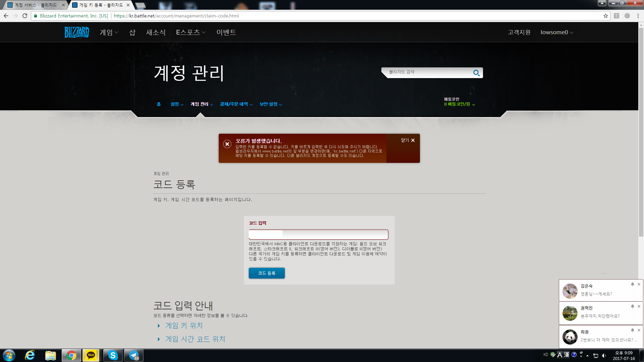Click the IME help question mark icon
Image resolution: width=644 pixels, height=362 pixels.
coord(574,355)
